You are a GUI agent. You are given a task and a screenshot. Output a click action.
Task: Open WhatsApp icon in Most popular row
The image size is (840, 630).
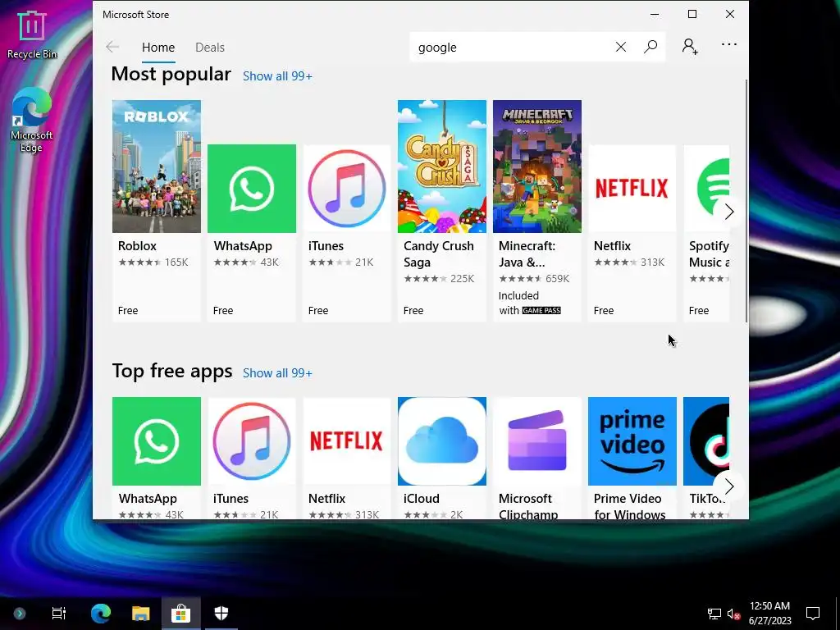[x=252, y=189]
